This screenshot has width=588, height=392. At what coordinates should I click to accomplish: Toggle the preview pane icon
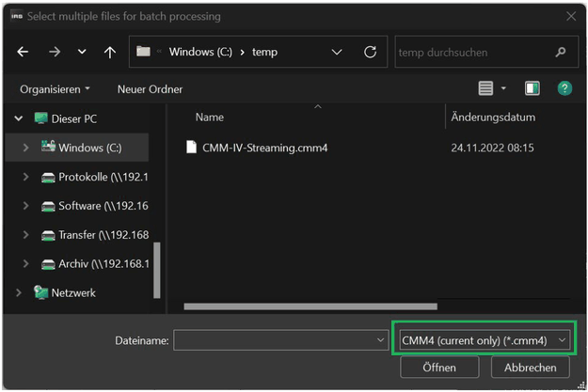532,88
